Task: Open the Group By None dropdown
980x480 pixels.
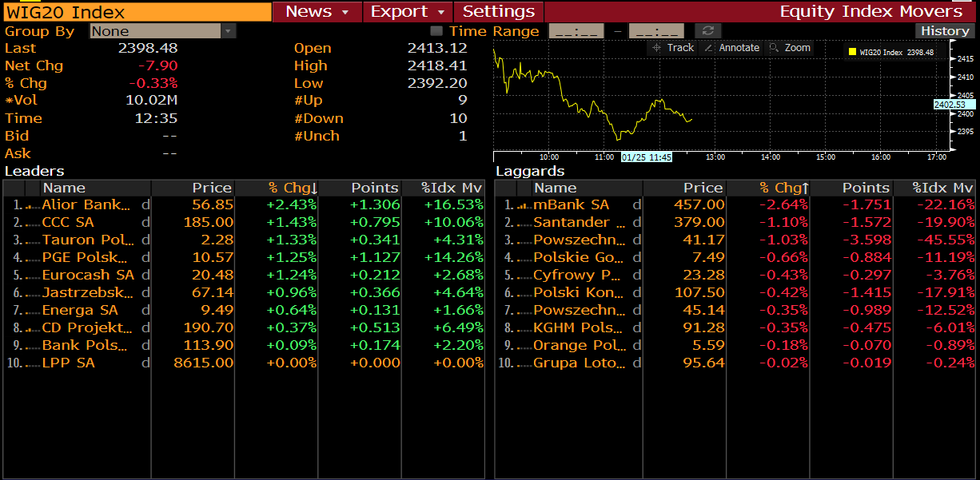Action: (x=163, y=31)
